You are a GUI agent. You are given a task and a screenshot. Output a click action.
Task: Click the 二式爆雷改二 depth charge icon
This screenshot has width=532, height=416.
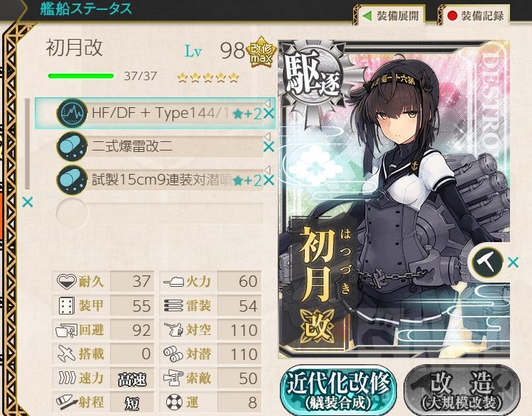click(72, 146)
